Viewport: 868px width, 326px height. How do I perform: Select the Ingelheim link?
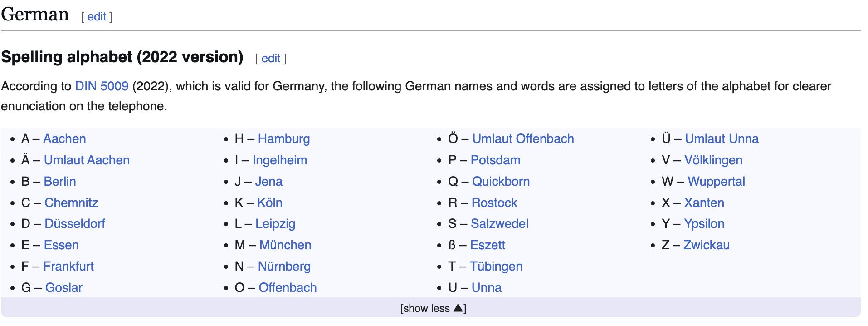click(280, 160)
